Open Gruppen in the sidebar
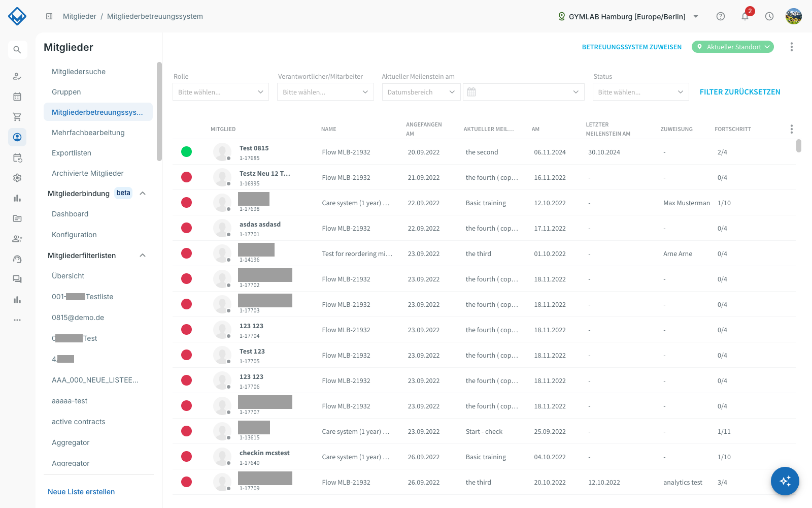The height and width of the screenshot is (508, 812). click(66, 92)
